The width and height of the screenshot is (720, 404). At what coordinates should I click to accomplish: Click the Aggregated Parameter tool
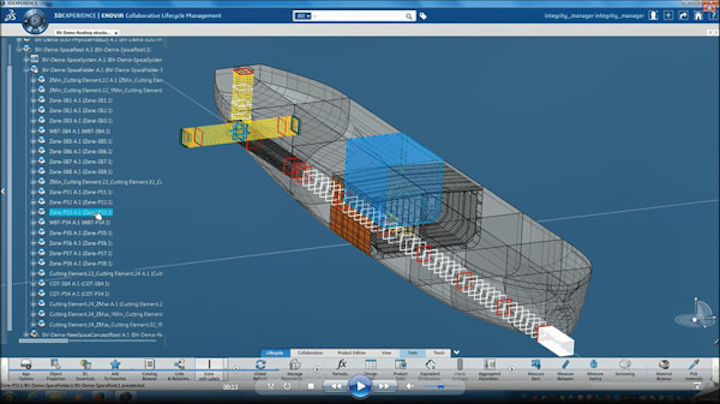[489, 369]
